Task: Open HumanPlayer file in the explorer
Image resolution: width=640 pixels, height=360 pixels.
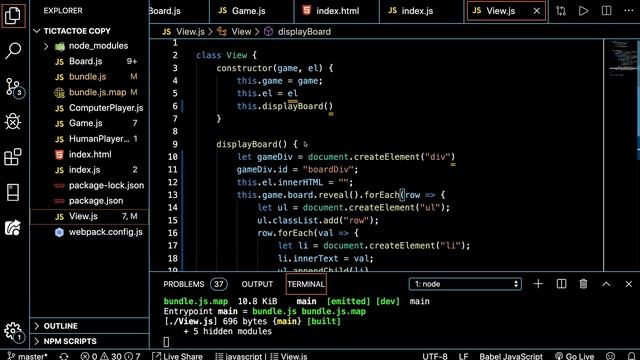Action: pos(89,139)
